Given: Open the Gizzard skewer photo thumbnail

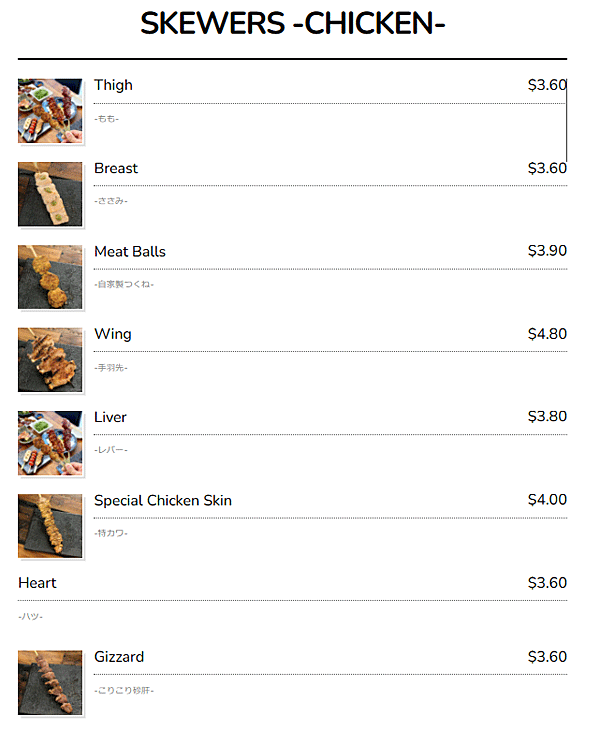Looking at the screenshot, I should [x=50, y=683].
